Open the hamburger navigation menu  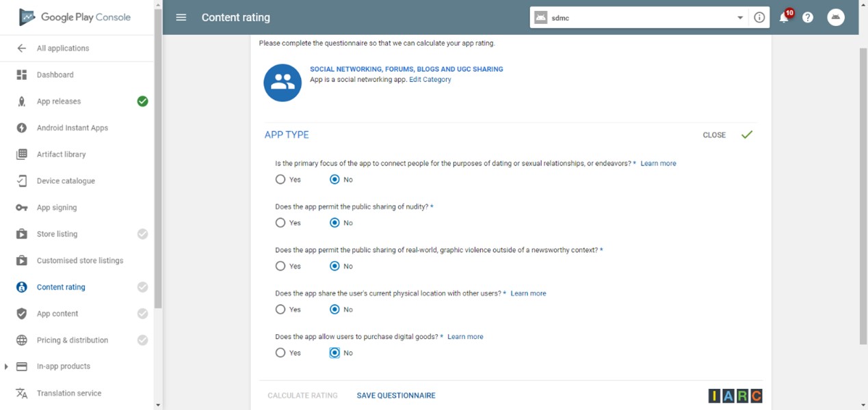(181, 18)
